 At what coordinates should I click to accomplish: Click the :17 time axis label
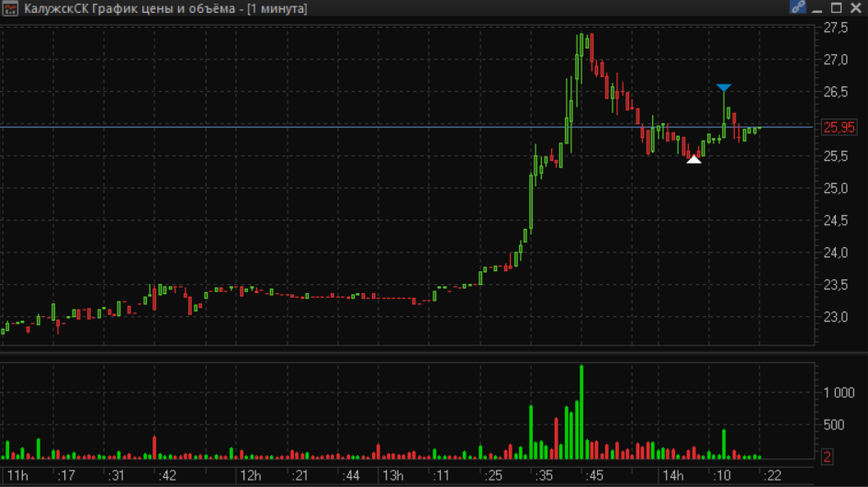[x=66, y=475]
